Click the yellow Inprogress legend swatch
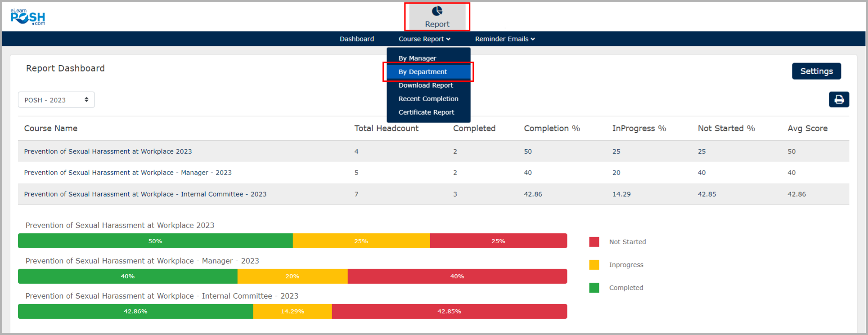868x335 pixels. click(x=594, y=265)
